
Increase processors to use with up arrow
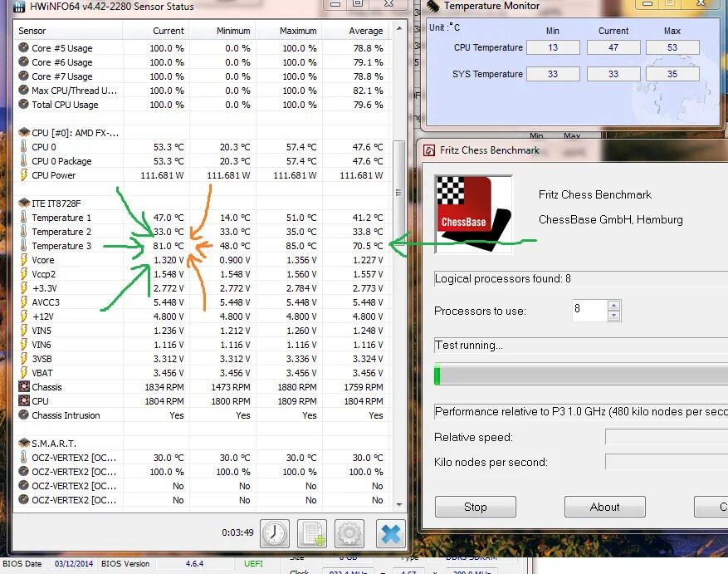click(613, 306)
